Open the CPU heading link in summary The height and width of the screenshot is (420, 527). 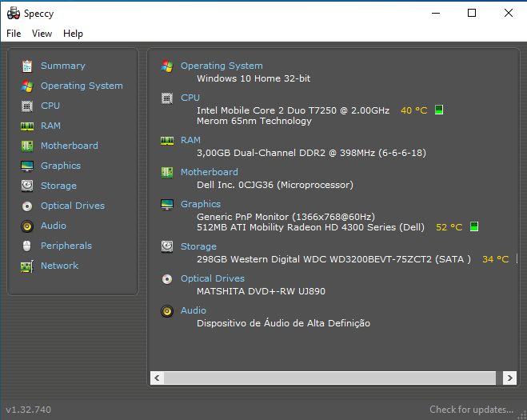pyautogui.click(x=190, y=98)
